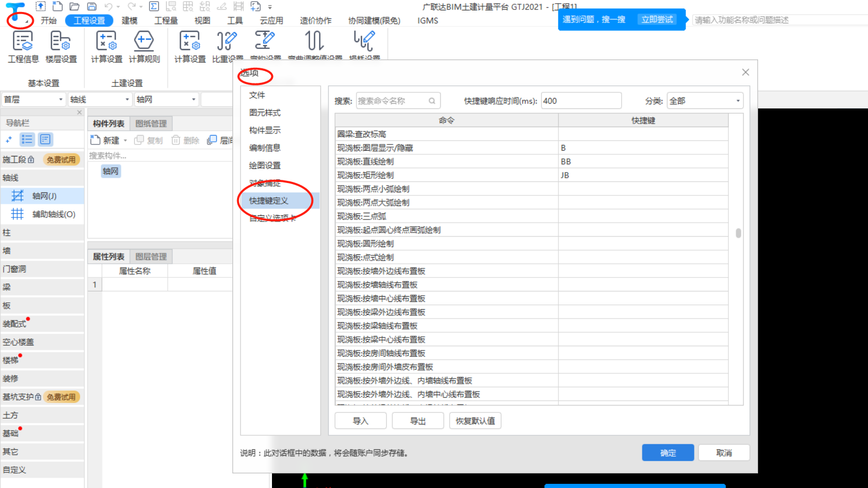Click shortcut cell JB for 矩形绘制
The height and width of the screenshot is (488, 868).
pos(643,175)
